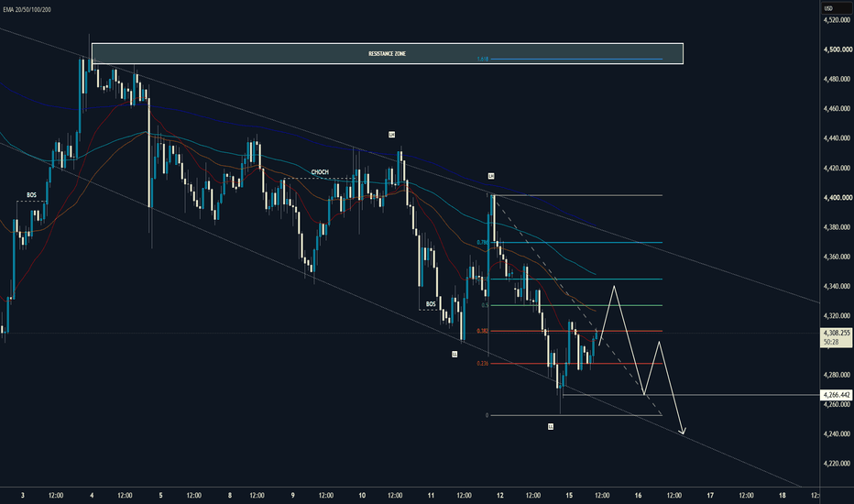Click the 4,520.000 price axis label
Screen dimensions: 854x504
click(x=838, y=19)
